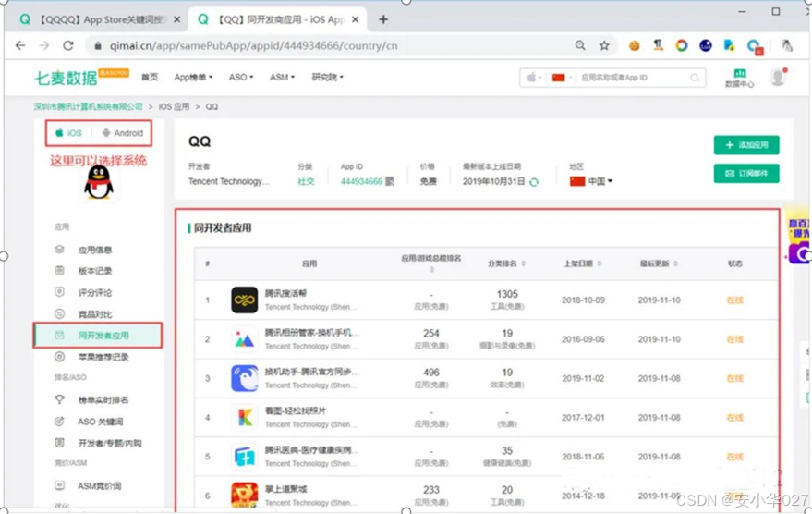Screen dimensions: 812x514
Task: Click refresh icon next to 2019年10月31日
Action: (535, 182)
